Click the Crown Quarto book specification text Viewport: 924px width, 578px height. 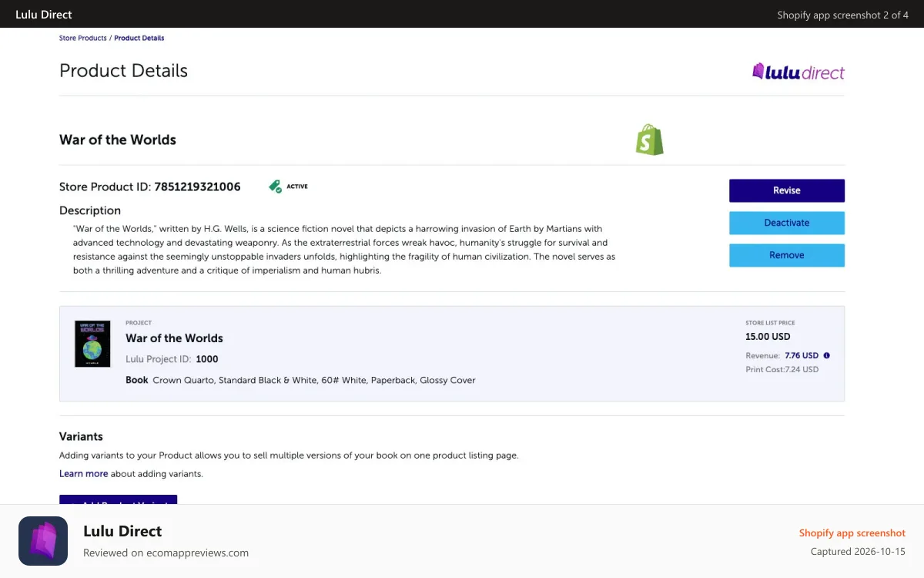pos(314,380)
